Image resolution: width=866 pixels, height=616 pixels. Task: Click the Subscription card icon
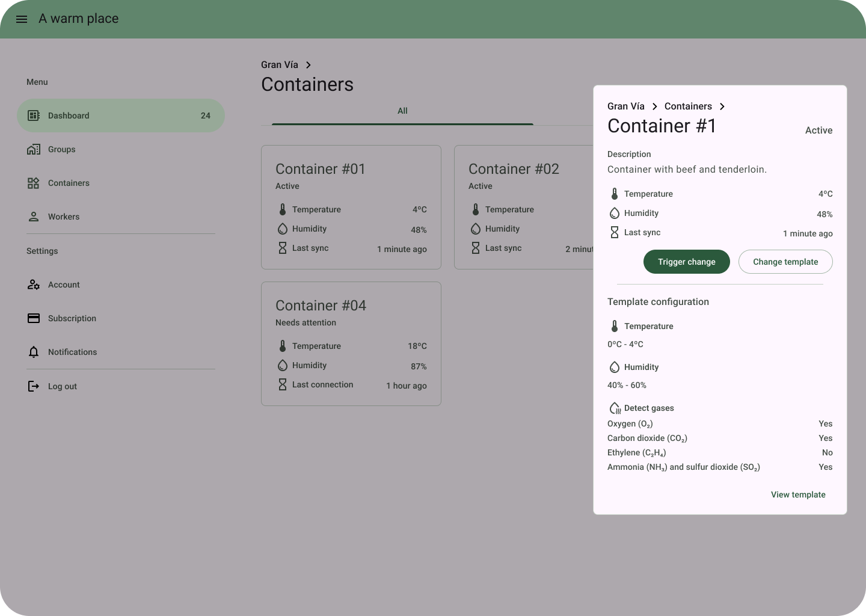click(x=34, y=318)
